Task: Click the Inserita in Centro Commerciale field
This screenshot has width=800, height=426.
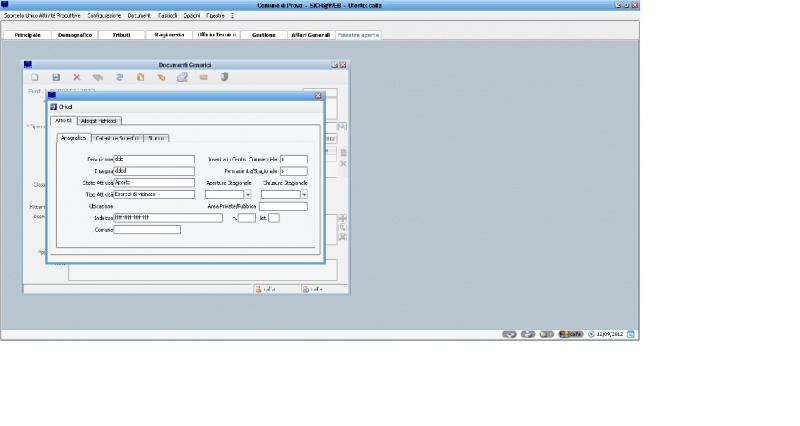Action: [x=293, y=160]
